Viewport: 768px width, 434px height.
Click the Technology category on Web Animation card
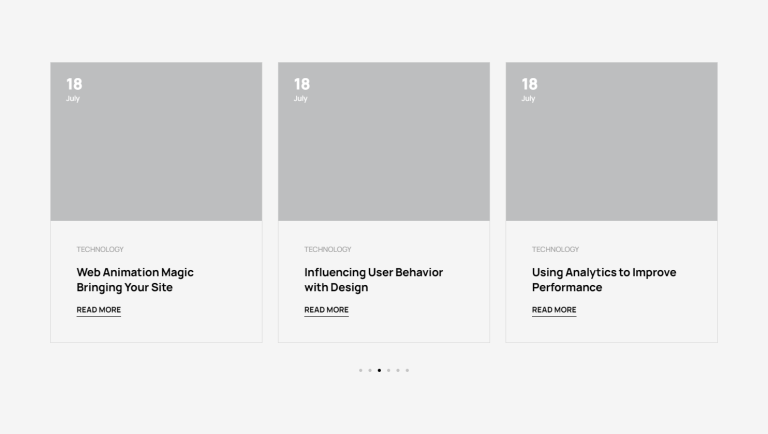[100, 249]
